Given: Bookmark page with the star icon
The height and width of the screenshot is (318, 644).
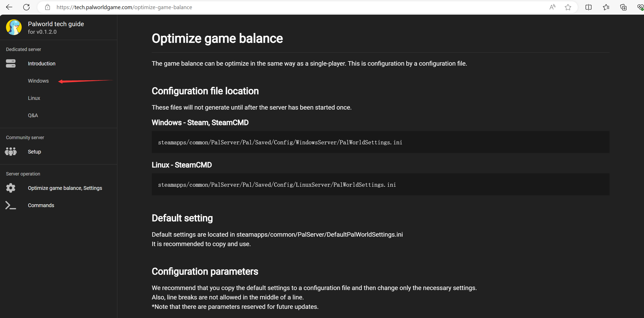Looking at the screenshot, I should pyautogui.click(x=568, y=7).
